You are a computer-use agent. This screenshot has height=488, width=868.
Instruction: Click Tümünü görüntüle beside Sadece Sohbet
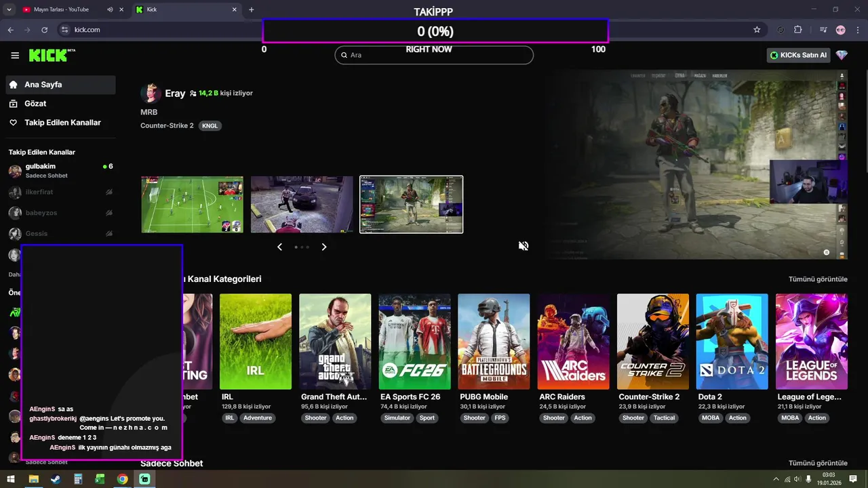click(x=818, y=464)
